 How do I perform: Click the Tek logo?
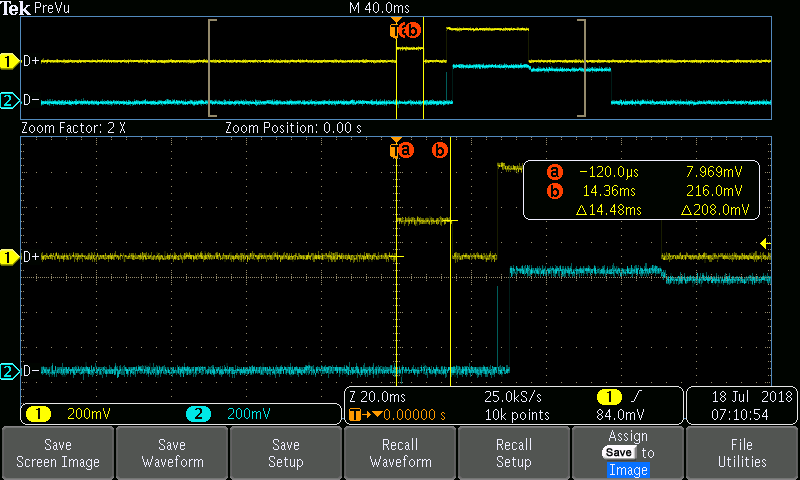16,8
